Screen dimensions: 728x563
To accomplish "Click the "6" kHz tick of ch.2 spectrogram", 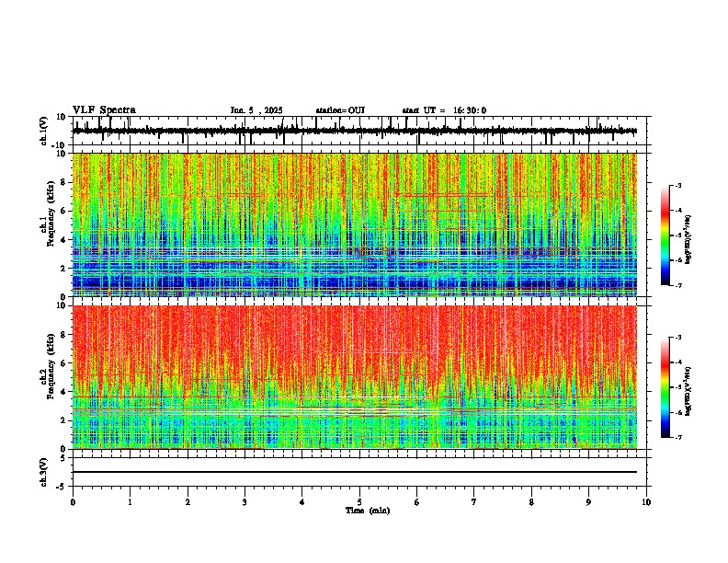I will [63, 363].
